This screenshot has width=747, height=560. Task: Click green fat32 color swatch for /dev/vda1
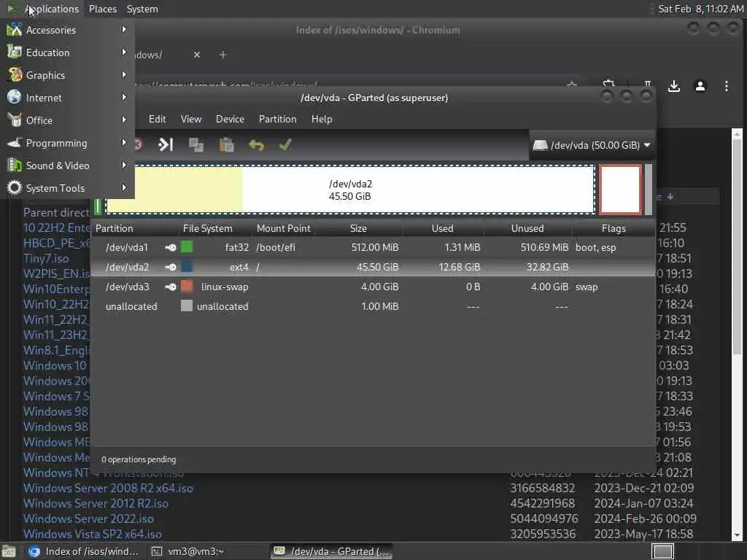pos(187,247)
